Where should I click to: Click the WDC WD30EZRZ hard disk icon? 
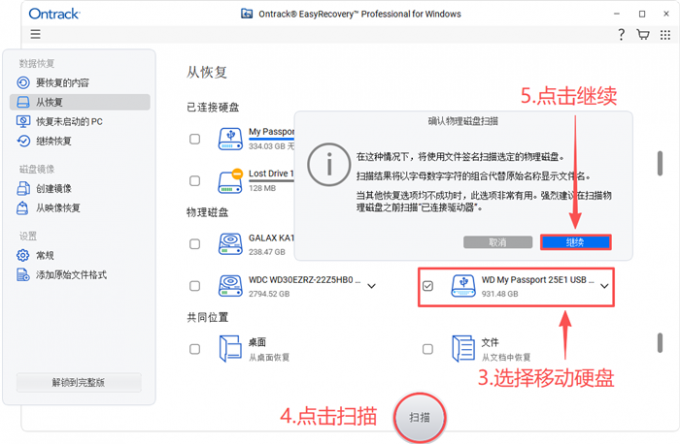(x=230, y=286)
